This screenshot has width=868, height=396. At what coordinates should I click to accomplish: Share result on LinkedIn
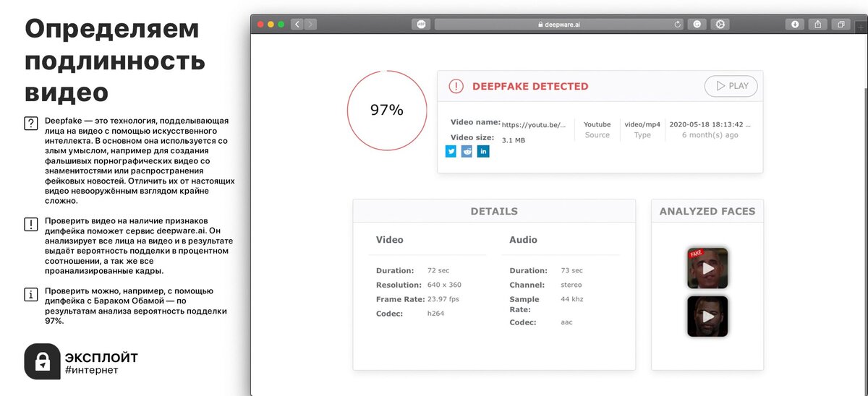(483, 151)
